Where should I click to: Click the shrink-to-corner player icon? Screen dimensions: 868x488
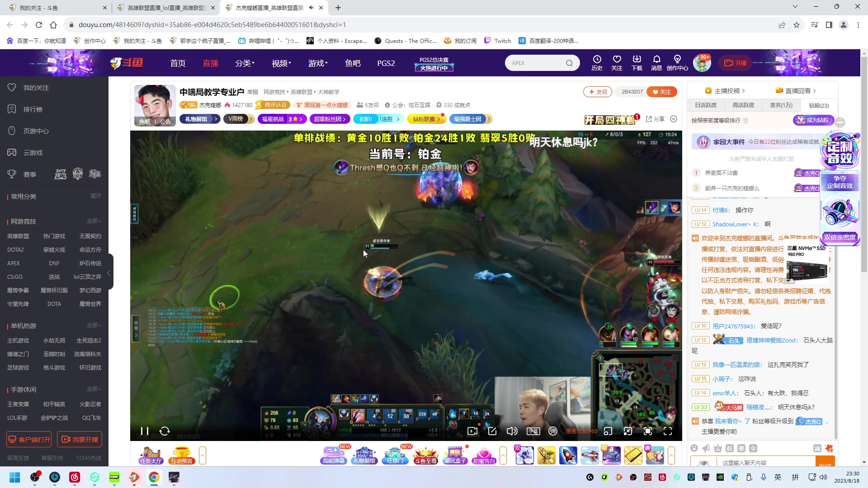pyautogui.click(x=628, y=431)
